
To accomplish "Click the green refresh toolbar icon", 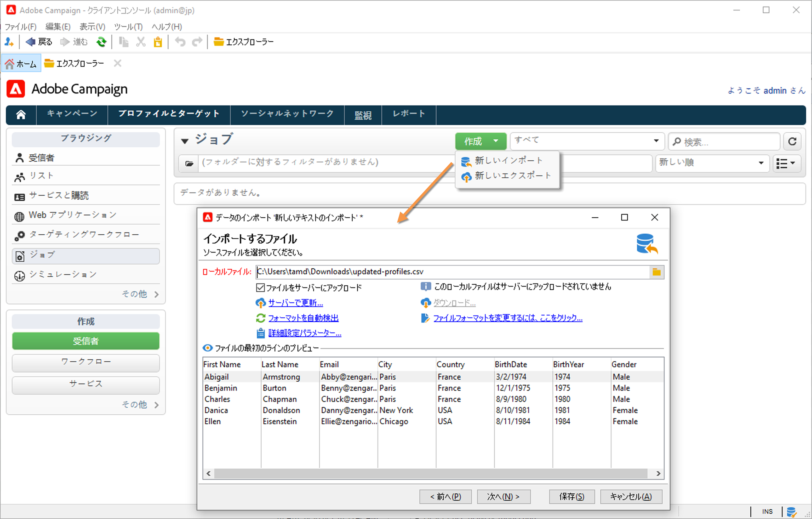I will (x=101, y=42).
